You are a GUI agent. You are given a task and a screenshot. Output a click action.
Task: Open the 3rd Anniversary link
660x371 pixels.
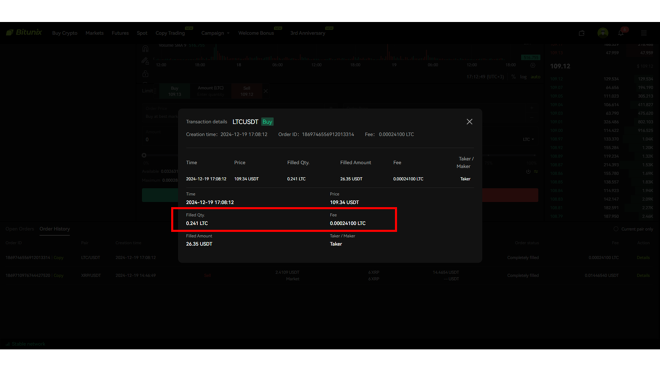[308, 33]
